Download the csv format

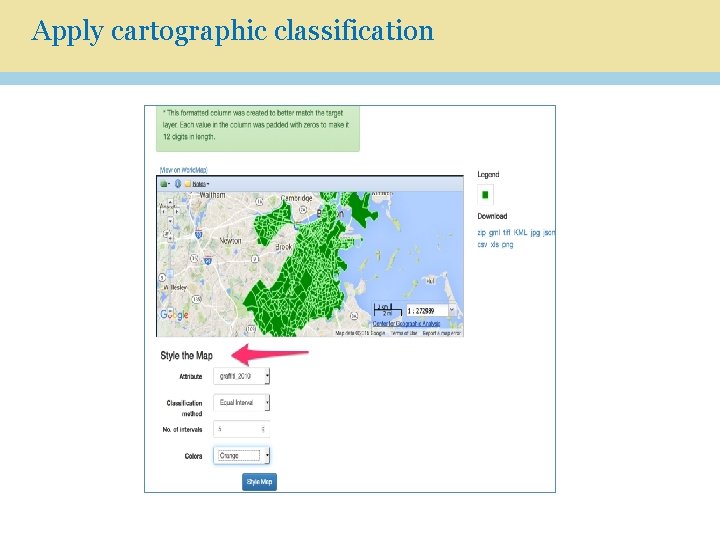click(482, 244)
